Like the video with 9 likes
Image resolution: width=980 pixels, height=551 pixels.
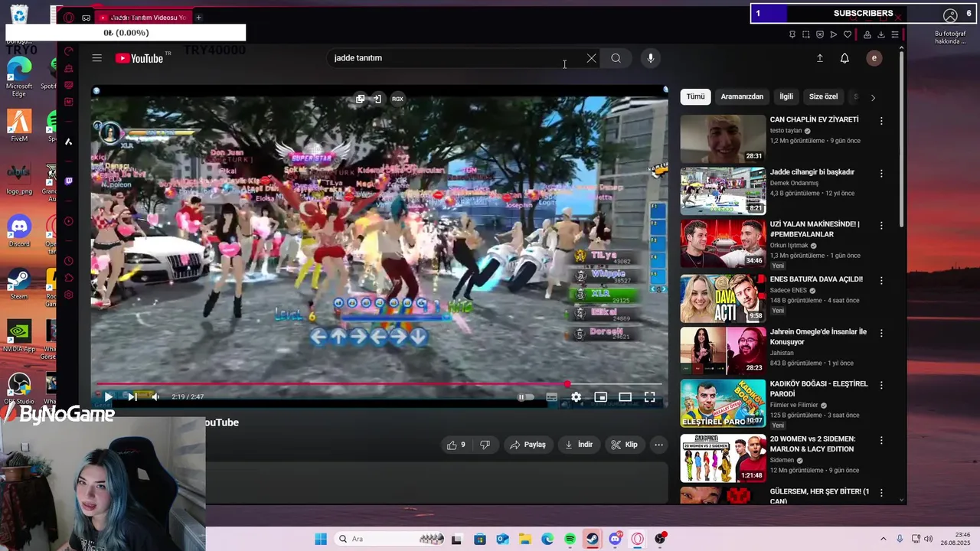[x=456, y=445]
